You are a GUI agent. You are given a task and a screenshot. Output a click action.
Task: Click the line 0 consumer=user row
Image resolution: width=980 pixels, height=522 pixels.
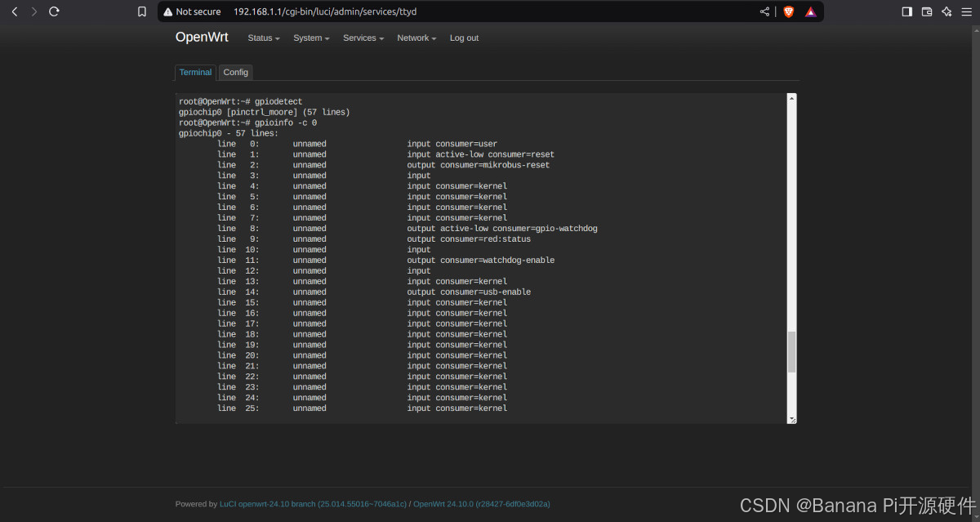coord(357,144)
